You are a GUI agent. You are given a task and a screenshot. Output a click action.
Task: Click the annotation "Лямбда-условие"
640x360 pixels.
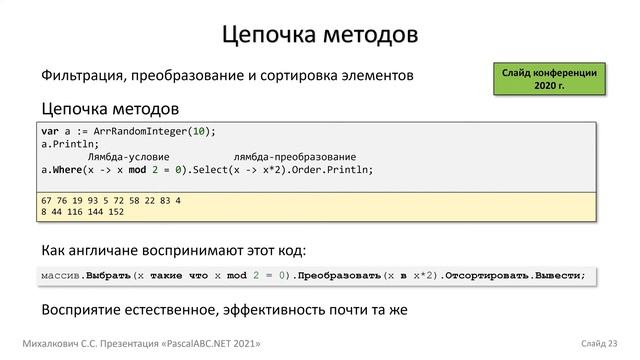129,157
